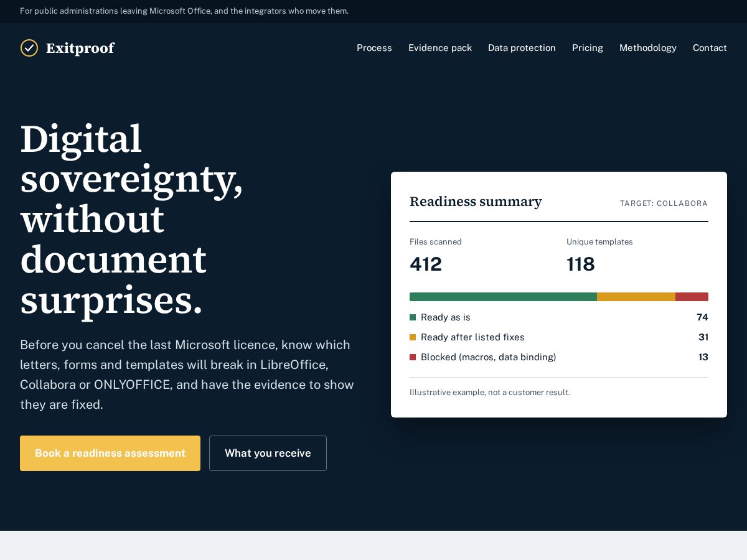This screenshot has height=560, width=747.
Task: Click the paragraph beginning Before you cancel
Action: click(x=187, y=375)
